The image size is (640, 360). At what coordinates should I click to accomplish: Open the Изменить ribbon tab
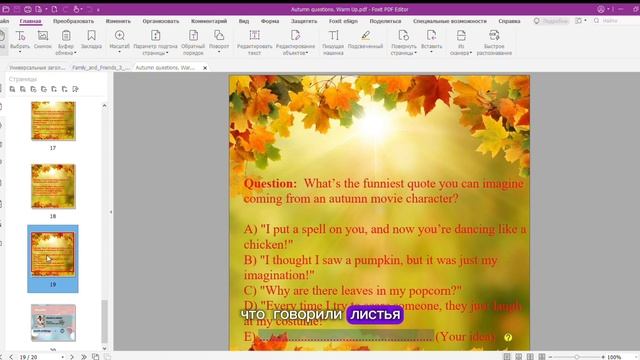(118, 21)
